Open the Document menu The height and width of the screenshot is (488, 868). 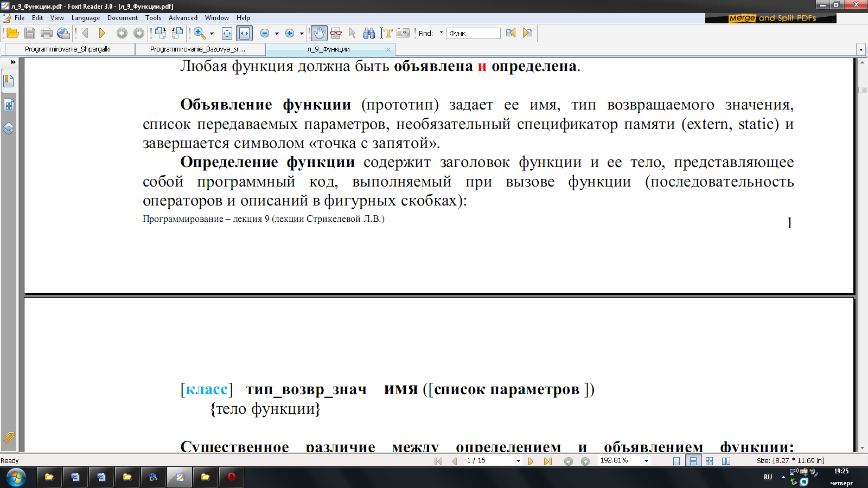click(123, 18)
